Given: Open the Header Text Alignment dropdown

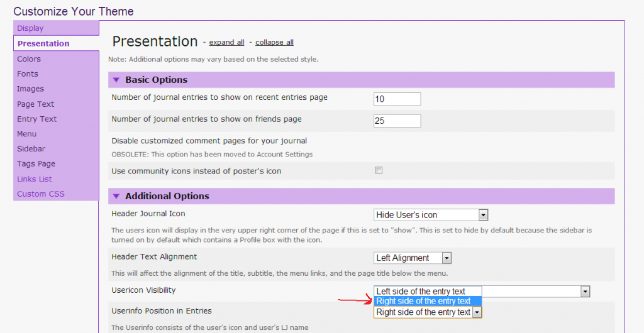Looking at the screenshot, I should [413, 258].
